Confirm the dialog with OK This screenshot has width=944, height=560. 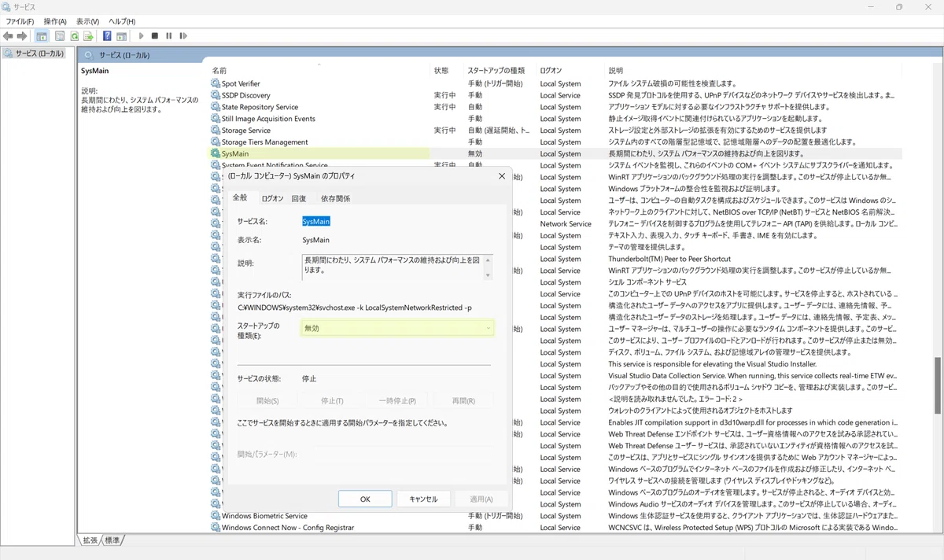click(x=365, y=499)
